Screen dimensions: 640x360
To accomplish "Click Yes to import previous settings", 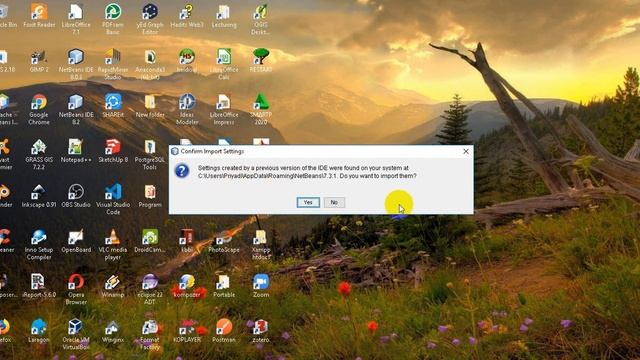I will [308, 202].
